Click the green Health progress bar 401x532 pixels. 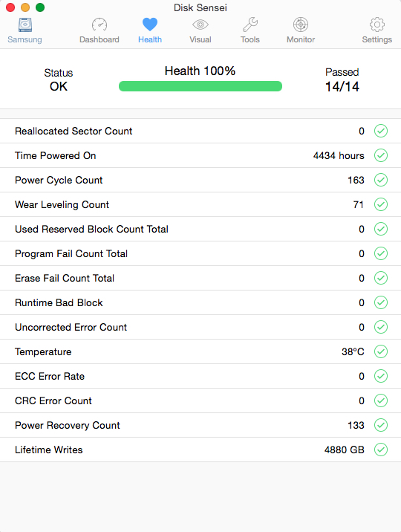[x=200, y=86]
